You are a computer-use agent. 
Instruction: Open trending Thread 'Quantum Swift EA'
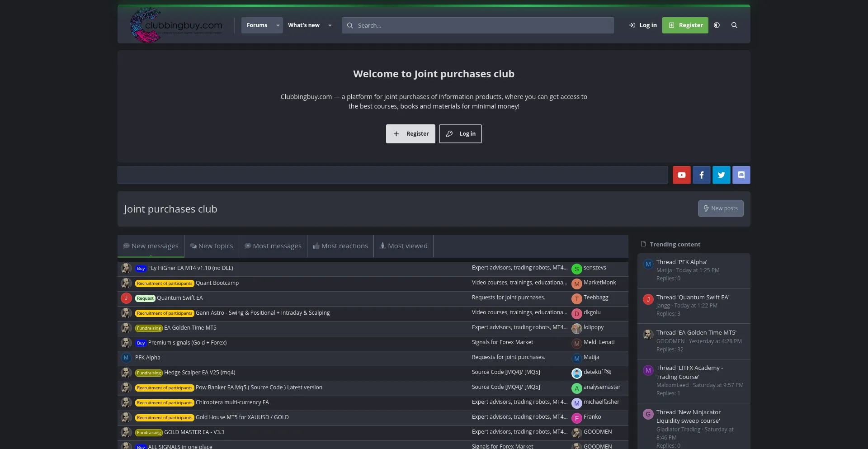693,297
